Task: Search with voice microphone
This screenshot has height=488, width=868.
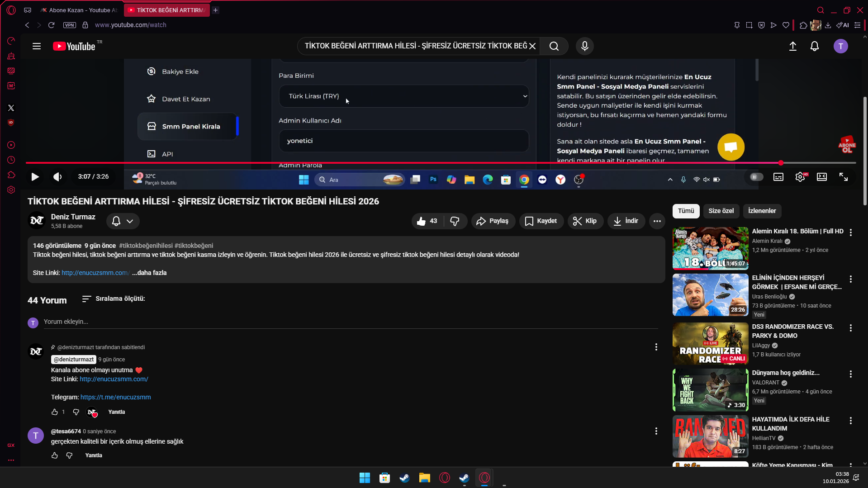Action: [x=585, y=46]
